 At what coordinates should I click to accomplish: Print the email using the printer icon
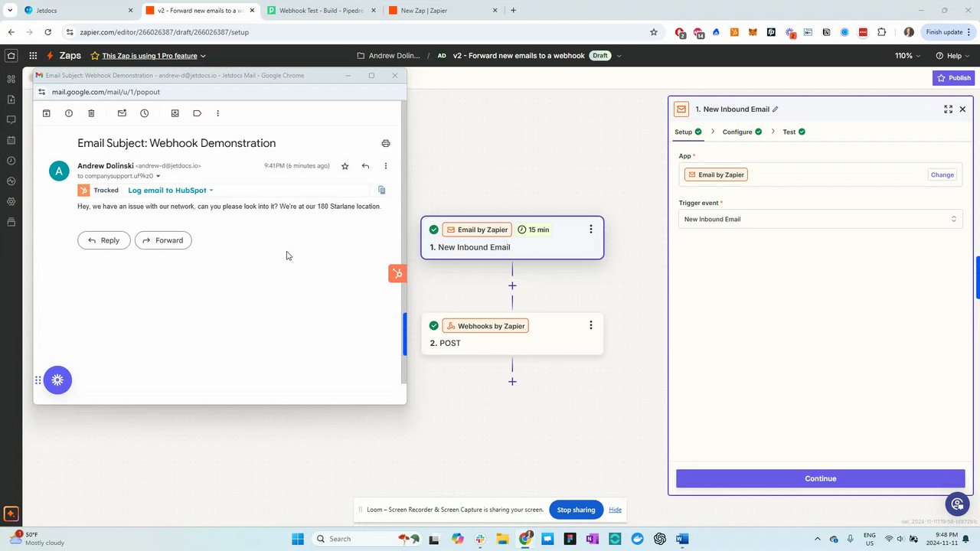(386, 143)
